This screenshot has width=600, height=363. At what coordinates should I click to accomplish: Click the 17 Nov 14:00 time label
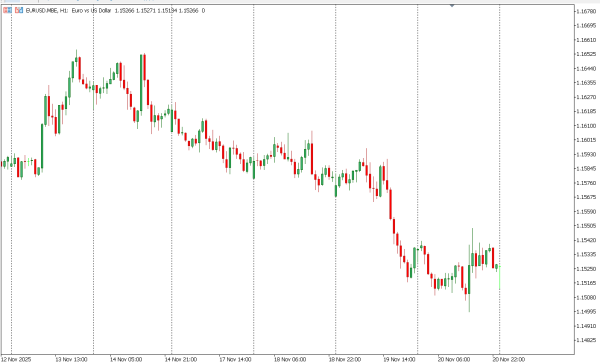pyautogui.click(x=235, y=360)
